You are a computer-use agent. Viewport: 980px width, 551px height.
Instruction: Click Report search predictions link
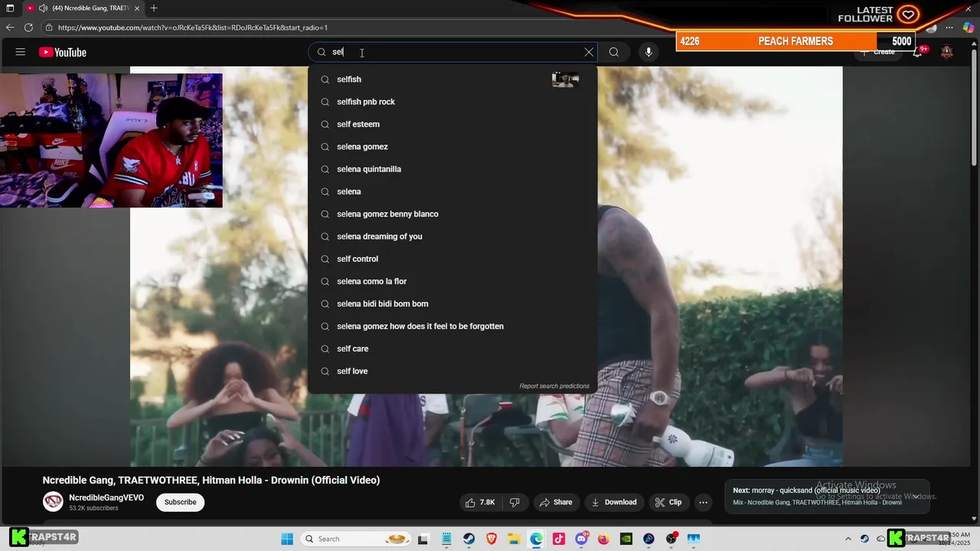(x=554, y=386)
